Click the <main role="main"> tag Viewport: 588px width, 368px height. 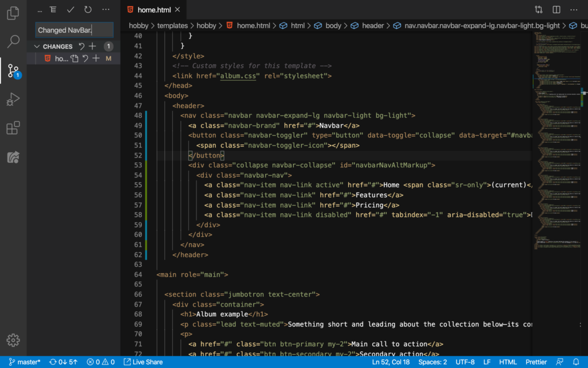click(192, 275)
